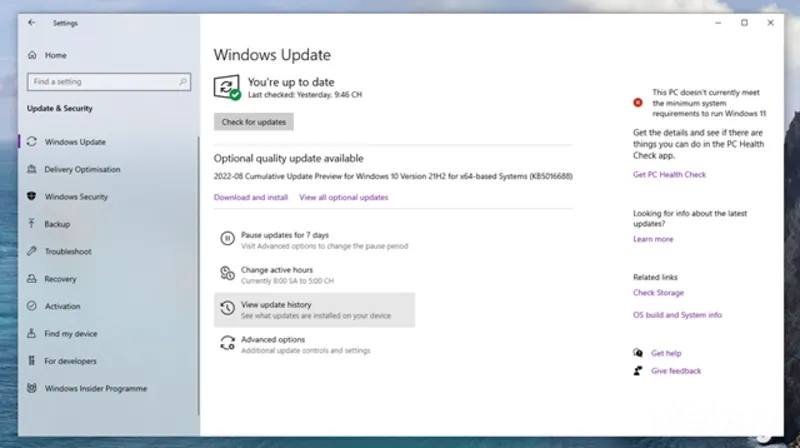Click the Windows Insider Programme icon

pos(32,388)
